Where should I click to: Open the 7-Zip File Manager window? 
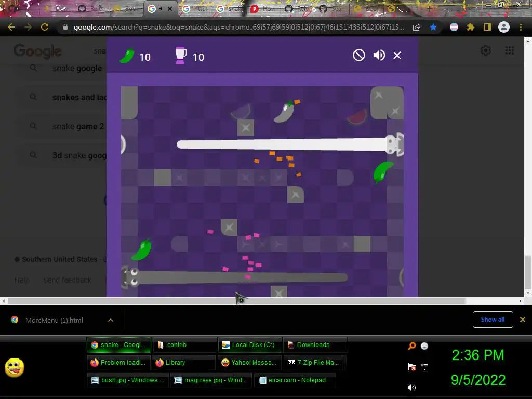tap(314, 362)
